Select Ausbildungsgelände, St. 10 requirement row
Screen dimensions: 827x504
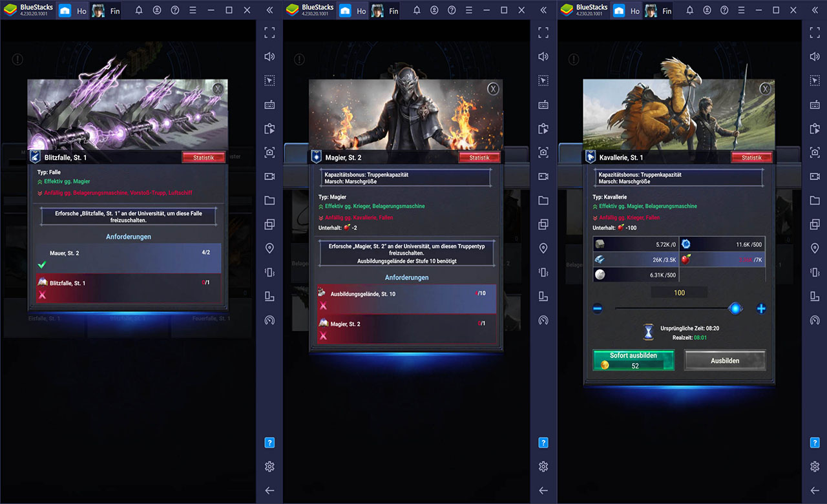click(405, 299)
